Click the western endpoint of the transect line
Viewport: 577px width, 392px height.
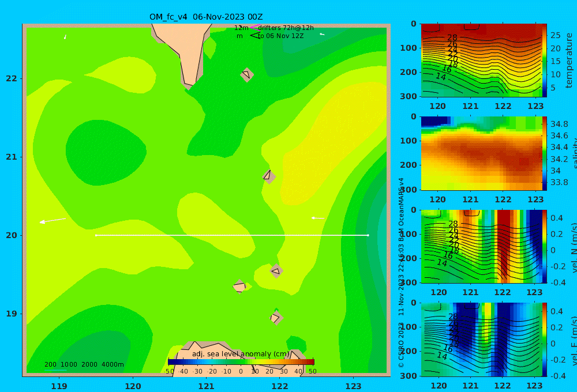pyautogui.click(x=96, y=235)
